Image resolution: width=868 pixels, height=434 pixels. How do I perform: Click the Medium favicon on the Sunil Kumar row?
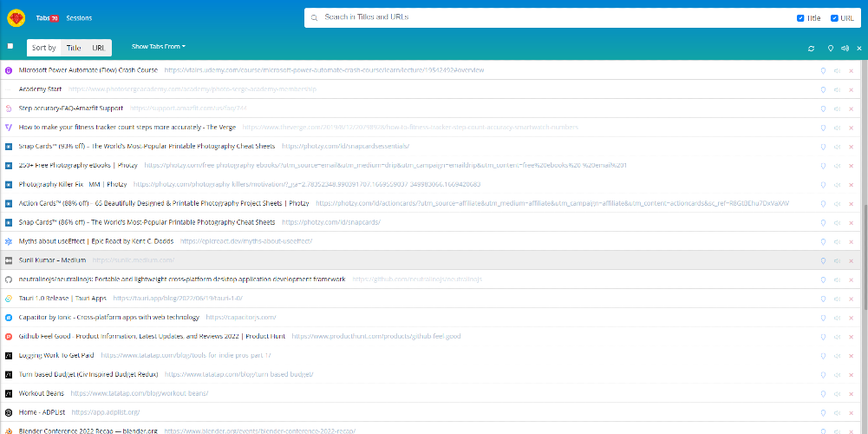click(9, 260)
